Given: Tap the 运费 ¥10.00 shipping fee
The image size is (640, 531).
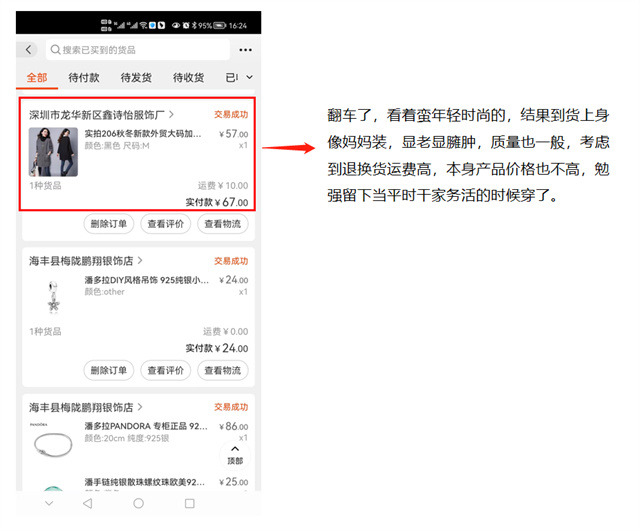Looking at the screenshot, I should [x=223, y=186].
